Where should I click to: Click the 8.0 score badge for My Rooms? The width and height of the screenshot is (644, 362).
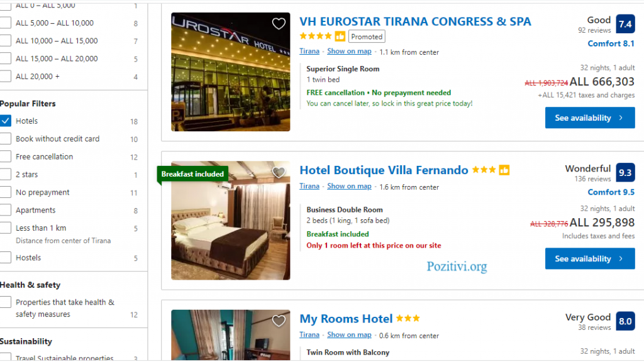[625, 321]
